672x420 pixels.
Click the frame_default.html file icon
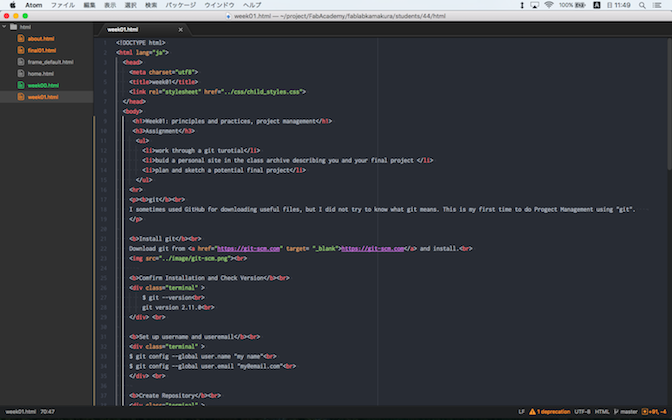[21, 62]
